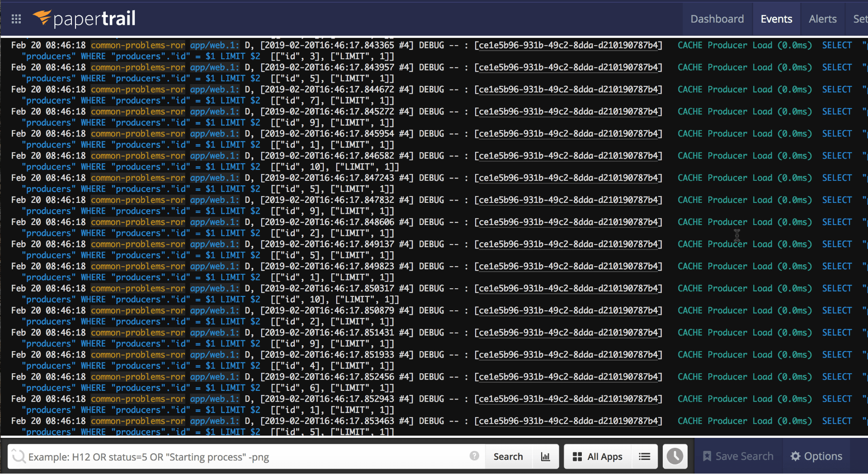Open the seek-to-time clock icon
868x474 pixels.
pyautogui.click(x=675, y=456)
